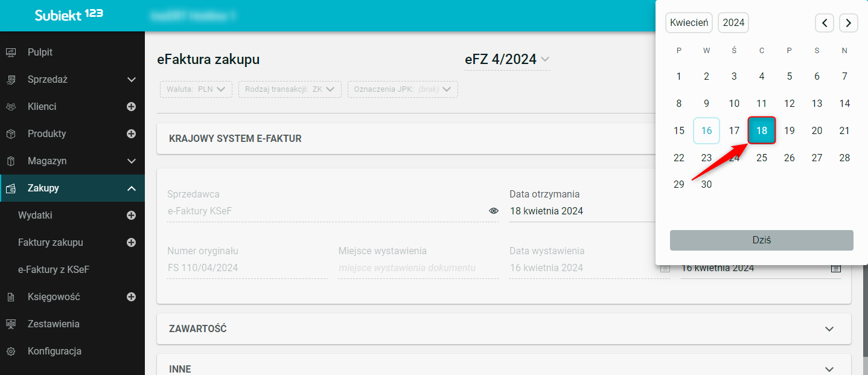
Task: Select day 9 in calendar
Action: tap(707, 104)
